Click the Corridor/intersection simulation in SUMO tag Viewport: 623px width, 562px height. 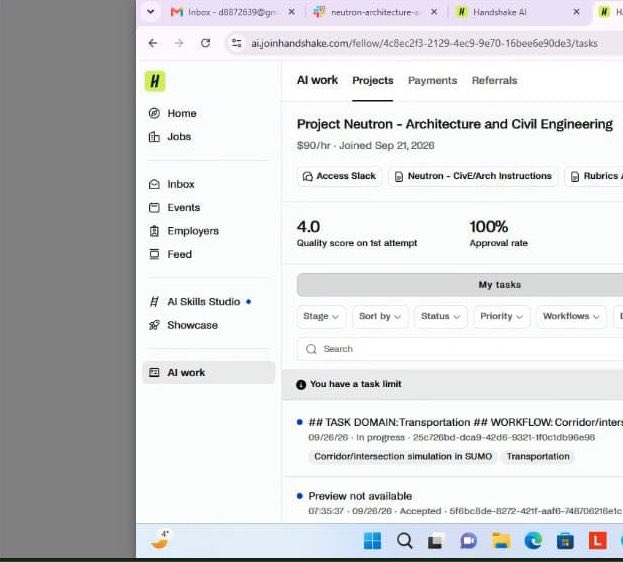coord(403,456)
